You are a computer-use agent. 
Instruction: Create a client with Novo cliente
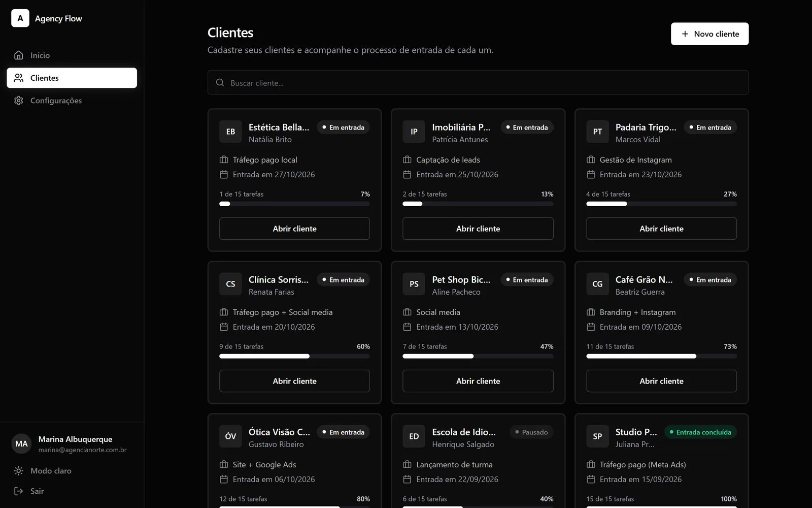(x=709, y=34)
